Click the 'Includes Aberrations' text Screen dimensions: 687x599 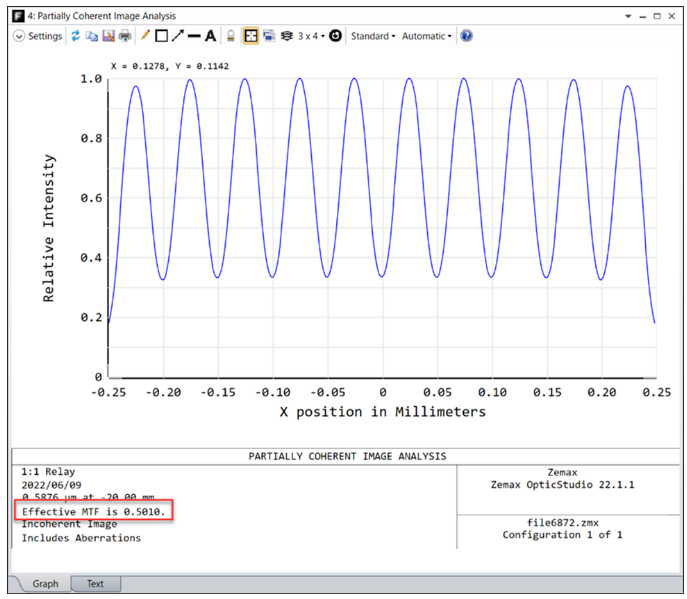pyautogui.click(x=81, y=538)
